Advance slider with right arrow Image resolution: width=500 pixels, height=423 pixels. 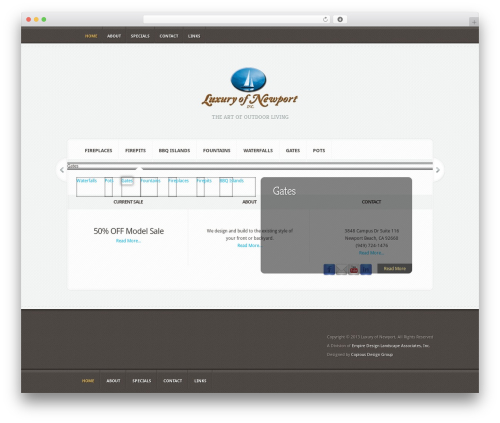[438, 170]
